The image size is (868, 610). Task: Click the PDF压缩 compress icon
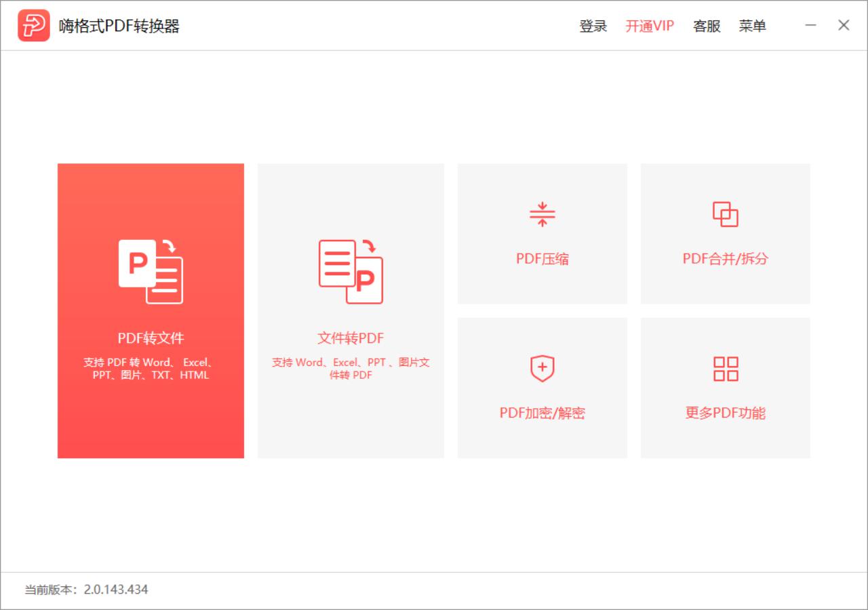pyautogui.click(x=542, y=214)
